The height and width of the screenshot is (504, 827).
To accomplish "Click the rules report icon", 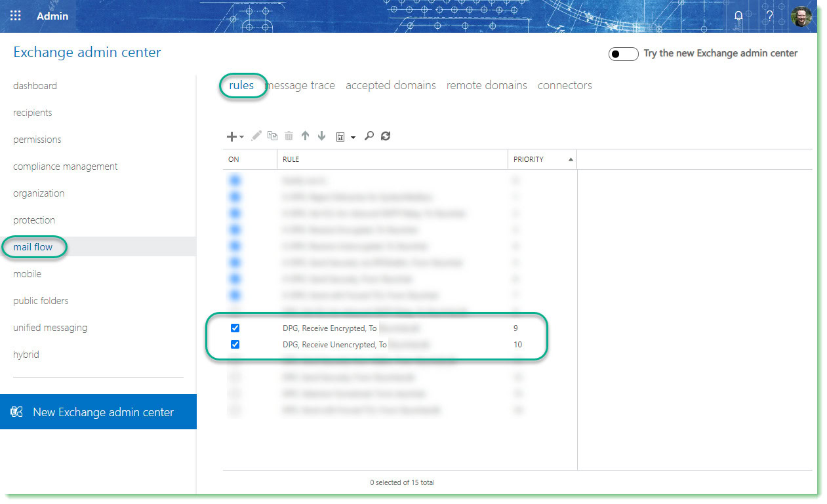I will pos(340,136).
